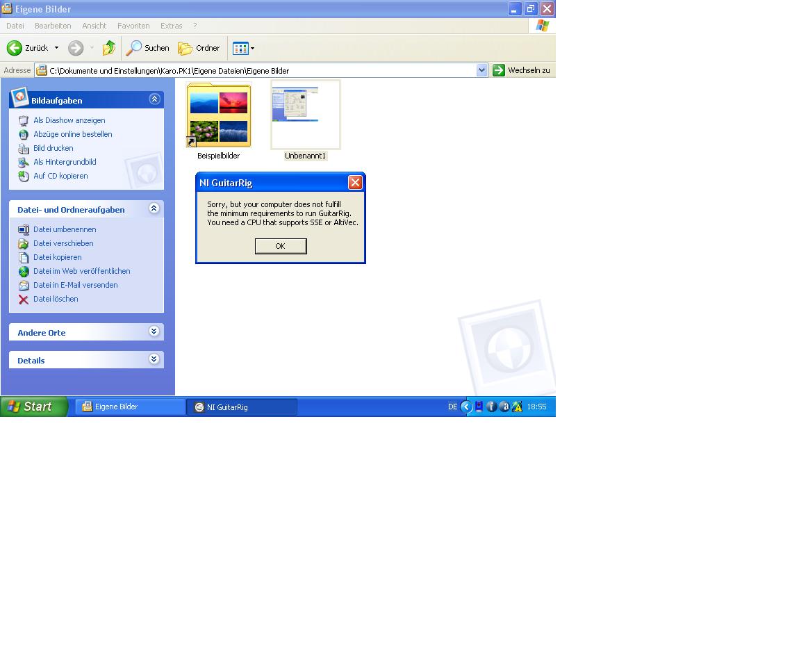Click the Unbenannt1 file name label
Screen dimensions: 808x672
306,156
